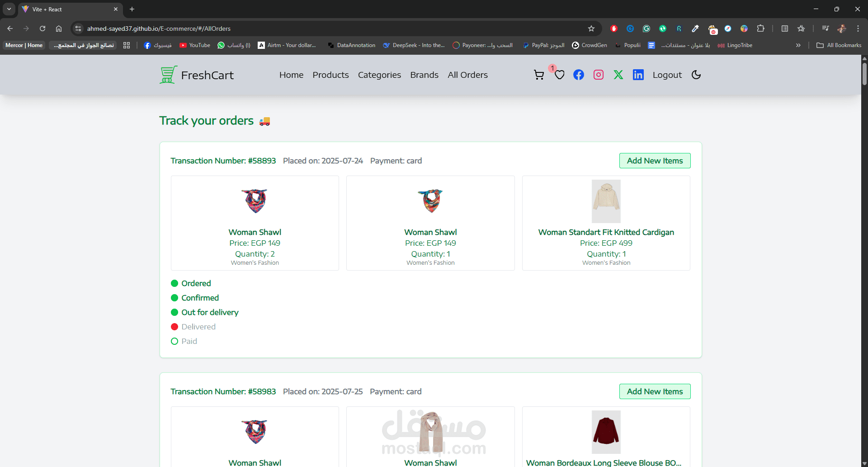Click the Price: EGP 499 text
This screenshot has width=868, height=467.
(606, 243)
